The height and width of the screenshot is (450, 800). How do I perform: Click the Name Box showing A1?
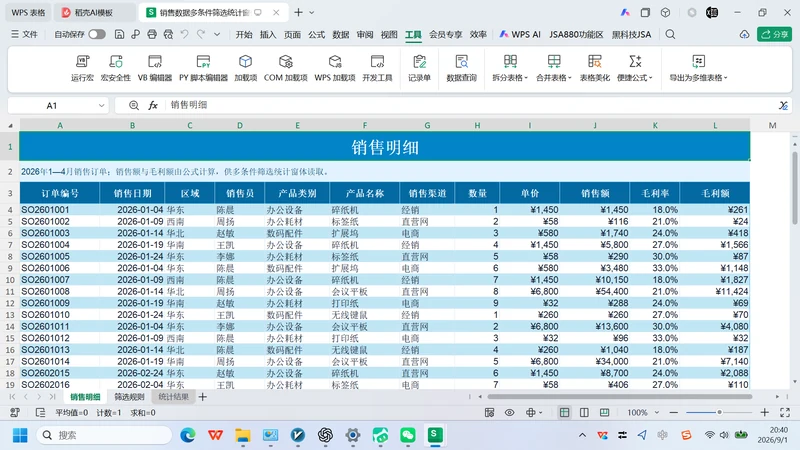[x=52, y=106]
